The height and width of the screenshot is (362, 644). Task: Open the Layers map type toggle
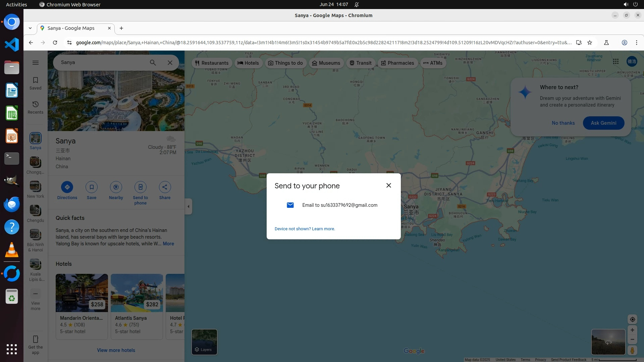[x=204, y=342]
